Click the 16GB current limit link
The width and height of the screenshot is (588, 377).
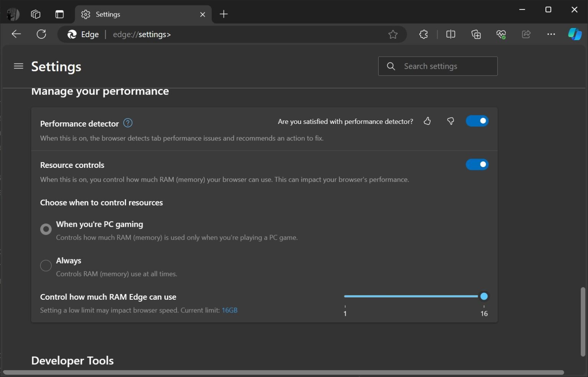tap(230, 310)
